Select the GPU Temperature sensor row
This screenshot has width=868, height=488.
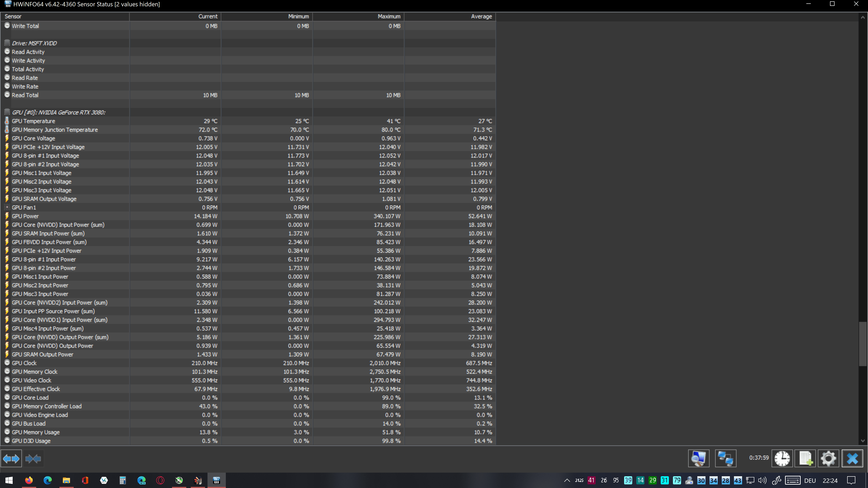pyautogui.click(x=33, y=121)
